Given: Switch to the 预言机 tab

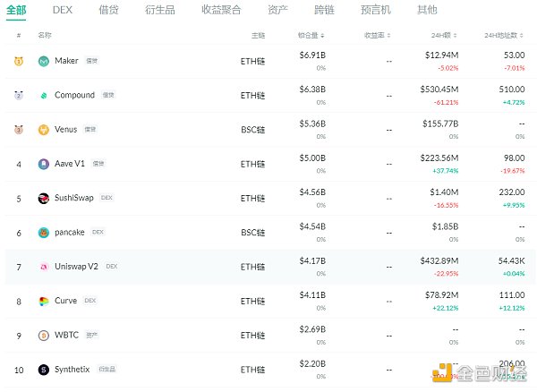Looking at the screenshot, I should tap(376, 10).
